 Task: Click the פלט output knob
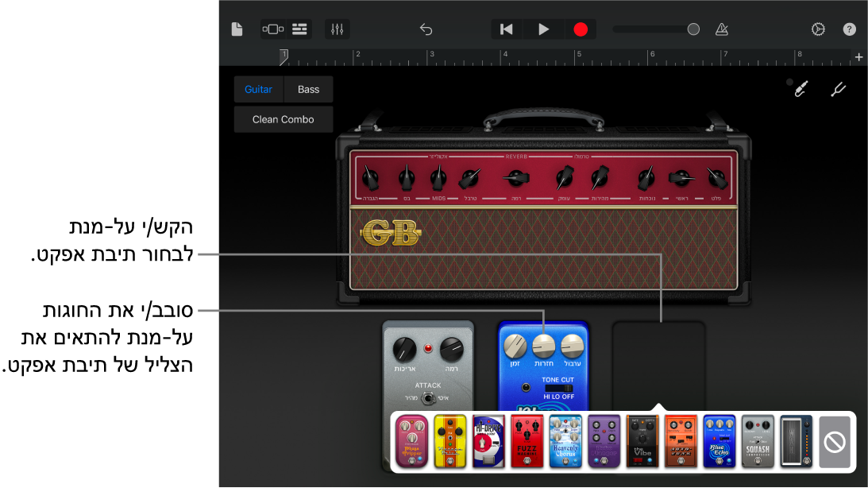[x=717, y=178]
